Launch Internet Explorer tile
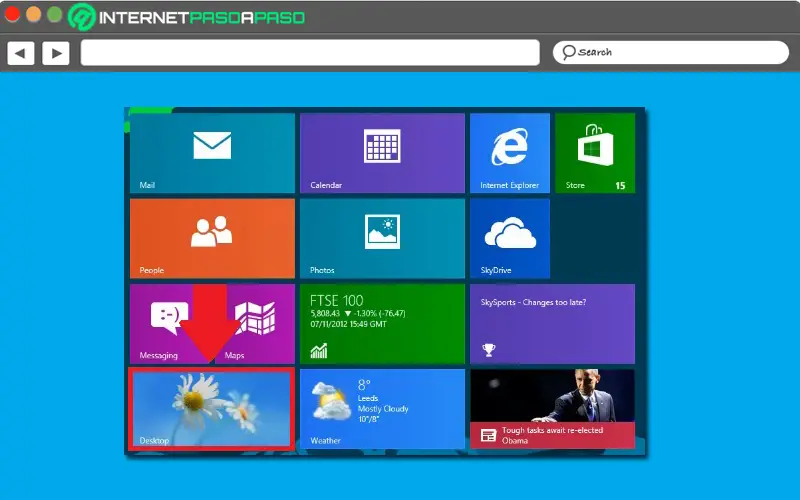This screenshot has height=500, width=800. (510, 153)
